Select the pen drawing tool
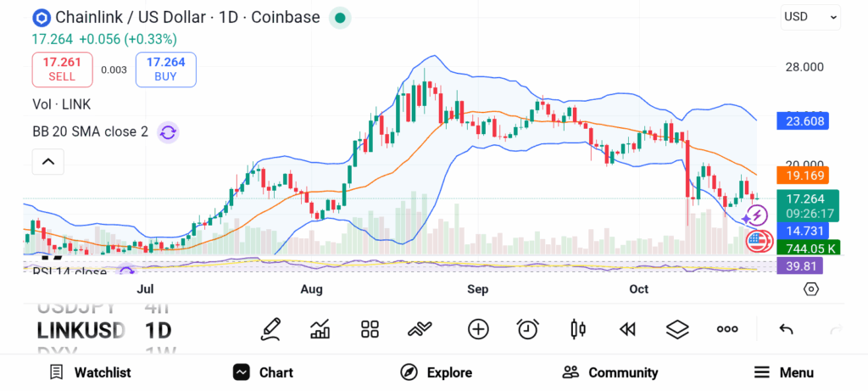Screen dimensions: 868x391 pos(270,329)
